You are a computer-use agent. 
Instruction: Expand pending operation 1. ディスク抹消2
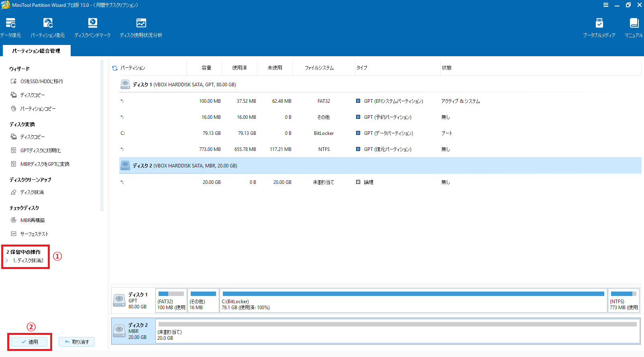7,261
